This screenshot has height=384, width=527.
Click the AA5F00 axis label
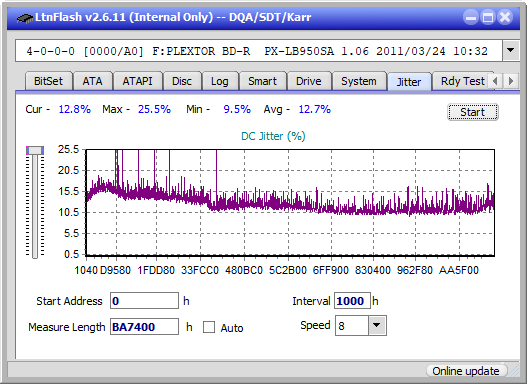tap(458, 270)
